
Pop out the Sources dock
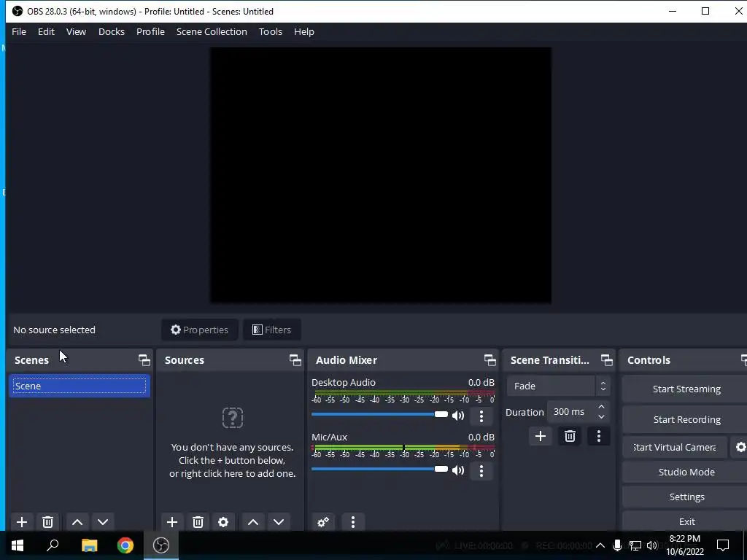295,360
